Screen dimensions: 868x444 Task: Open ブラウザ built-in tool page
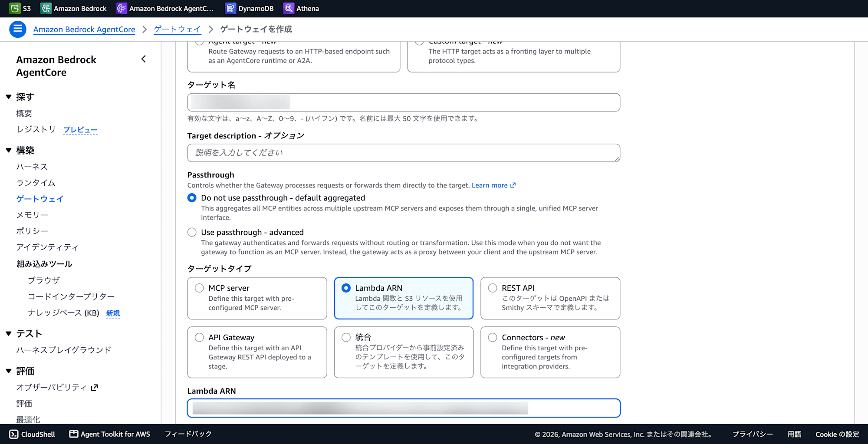coord(44,280)
